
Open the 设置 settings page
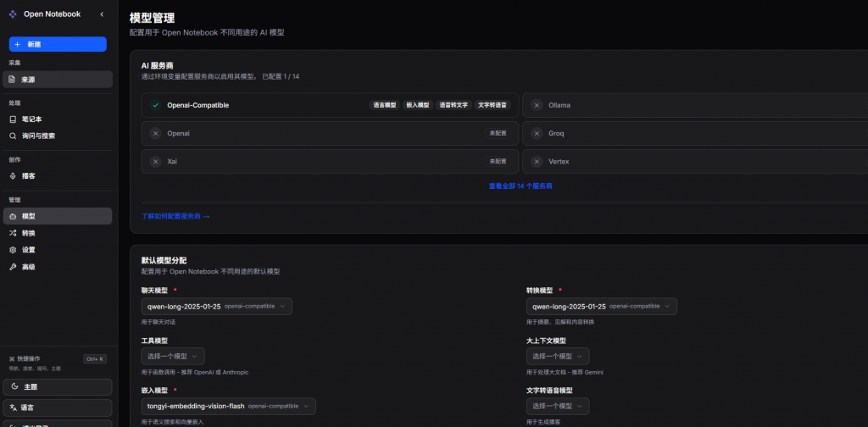tap(58, 250)
